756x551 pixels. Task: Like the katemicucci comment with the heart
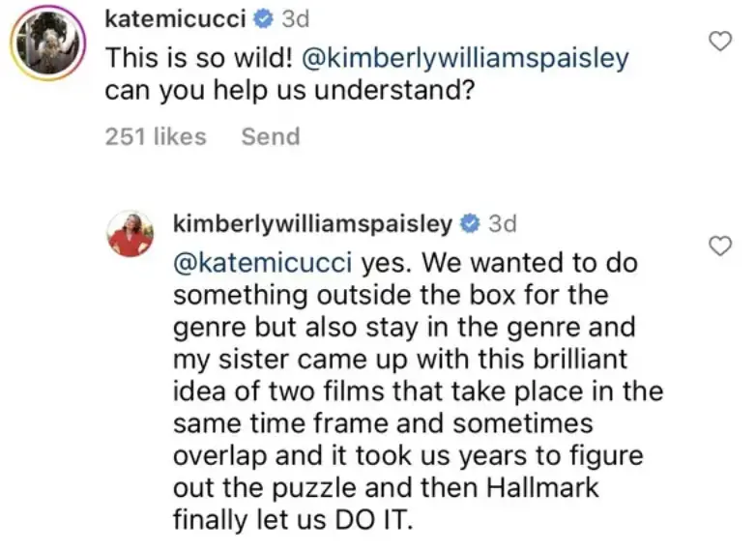pyautogui.click(x=719, y=41)
